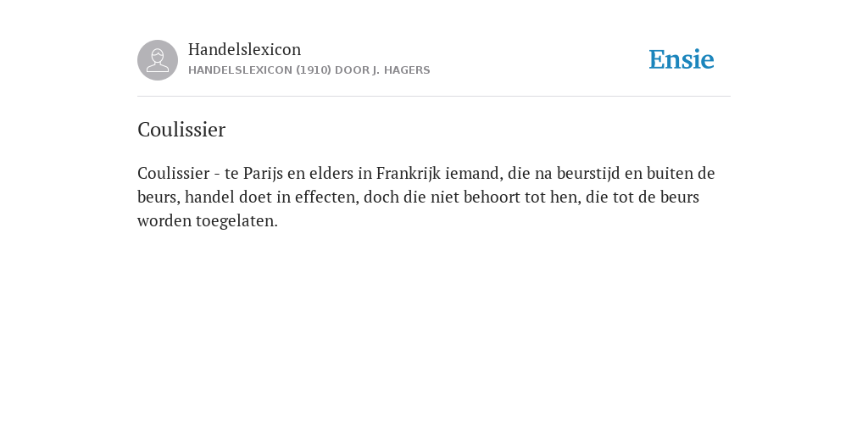Click the '(1910)' year in the subtitle
This screenshot has width=868, height=434.
click(x=314, y=70)
